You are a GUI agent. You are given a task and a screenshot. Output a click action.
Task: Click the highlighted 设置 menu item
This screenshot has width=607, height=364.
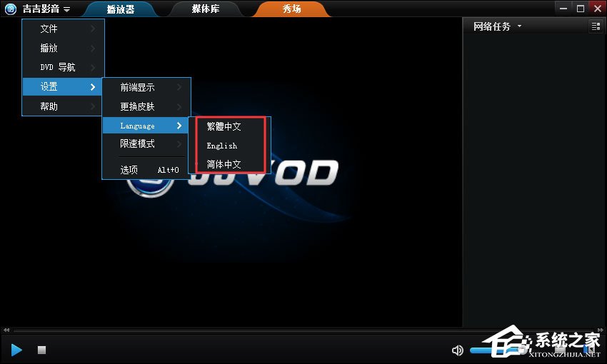coord(63,86)
